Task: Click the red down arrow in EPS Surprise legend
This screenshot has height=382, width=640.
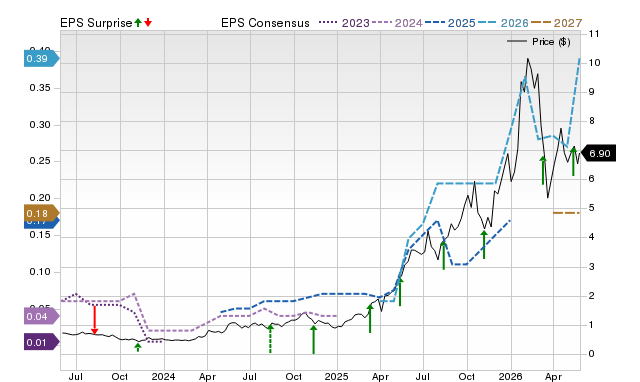Action: click(x=148, y=22)
